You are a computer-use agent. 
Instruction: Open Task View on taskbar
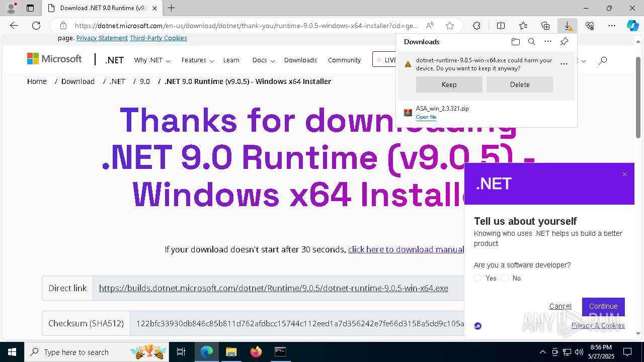click(x=181, y=352)
